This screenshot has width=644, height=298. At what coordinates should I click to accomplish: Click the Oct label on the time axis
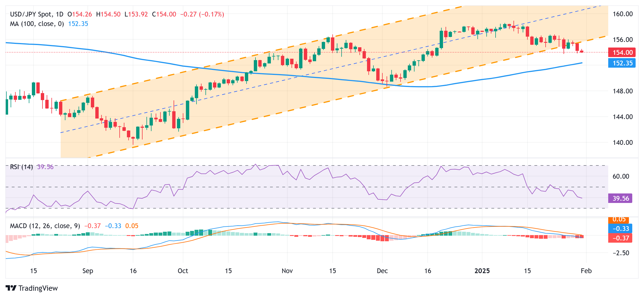tap(183, 271)
